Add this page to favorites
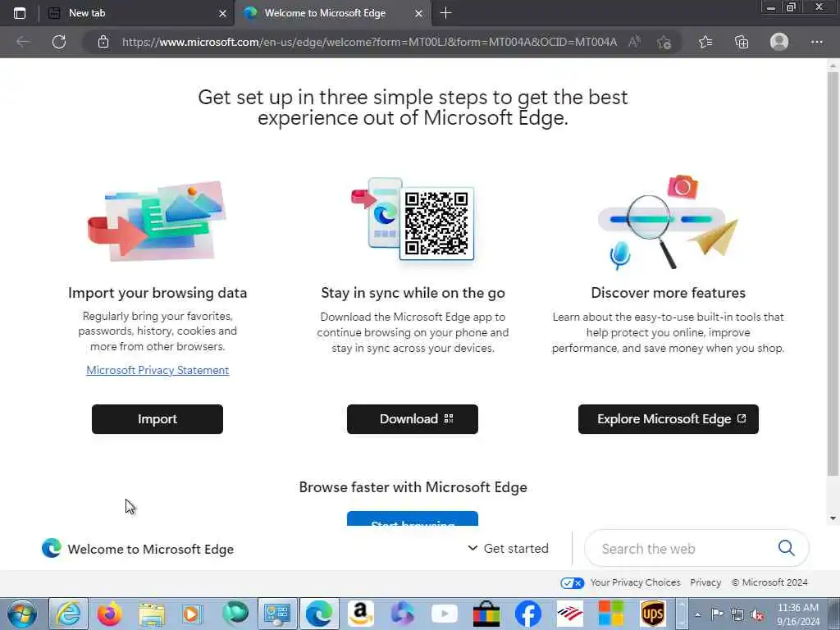Screen dimensions: 840x630 click(x=664, y=42)
